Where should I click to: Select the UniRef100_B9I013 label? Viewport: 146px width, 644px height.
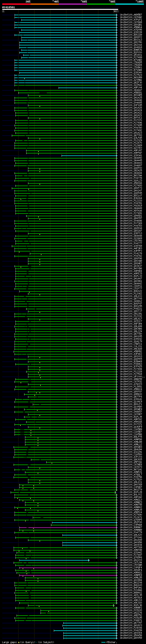pyautogui.click(x=131, y=40)
